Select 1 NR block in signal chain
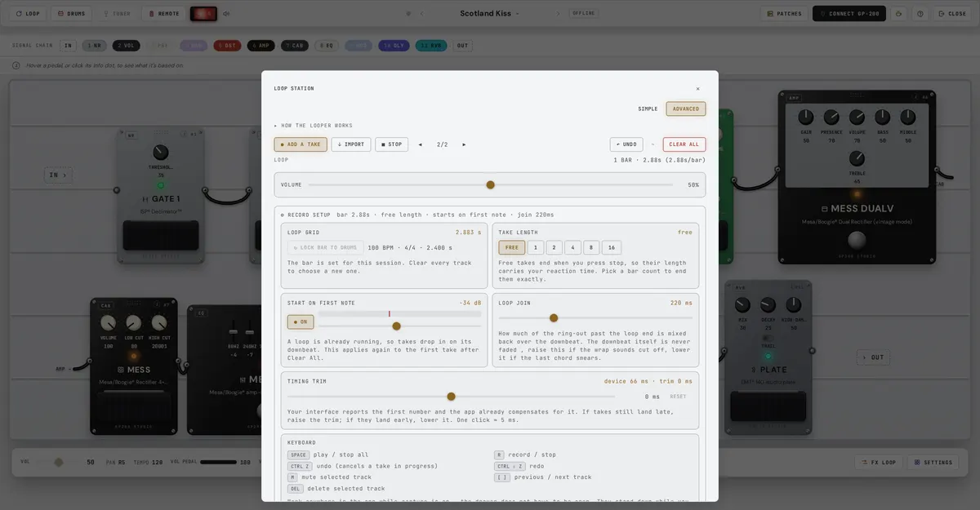Viewport: 980px width, 510px height. point(94,46)
